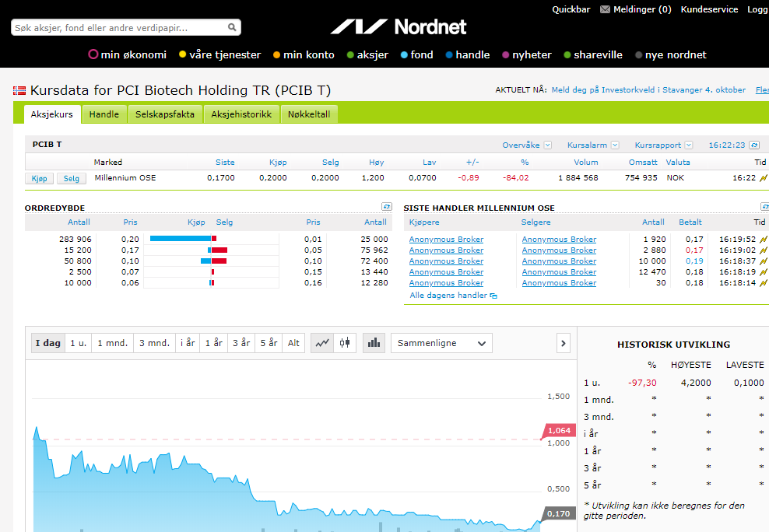Open the Quickbar link
The width and height of the screenshot is (769, 532).
[x=571, y=9]
